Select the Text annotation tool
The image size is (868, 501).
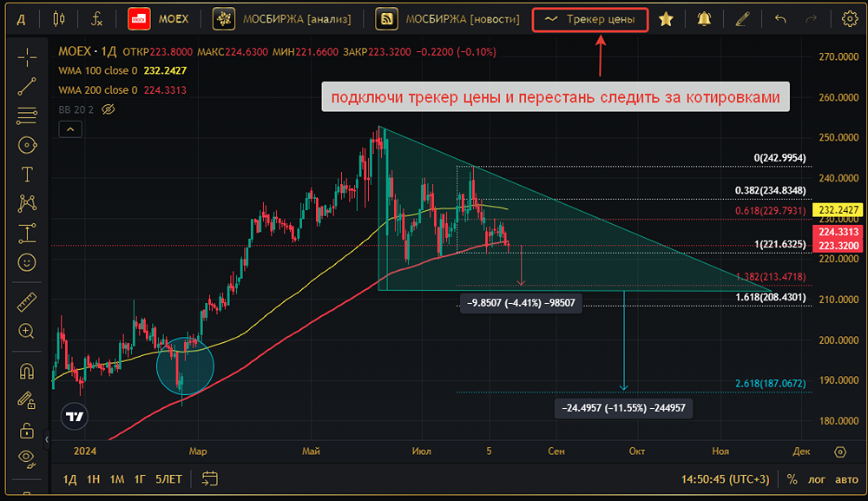27,175
